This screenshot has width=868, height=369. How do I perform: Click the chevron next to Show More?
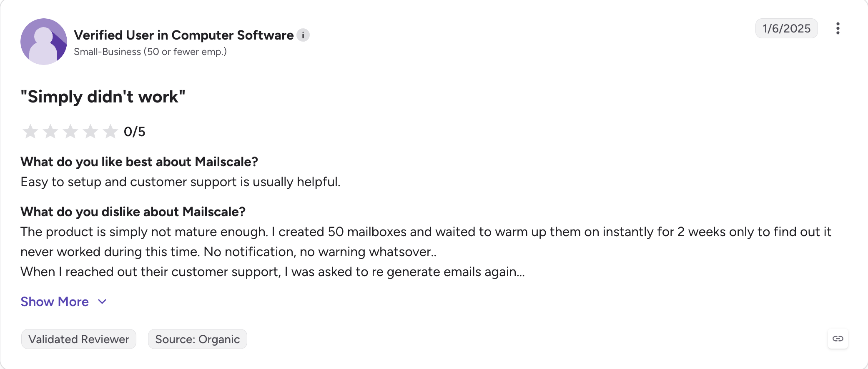102,302
